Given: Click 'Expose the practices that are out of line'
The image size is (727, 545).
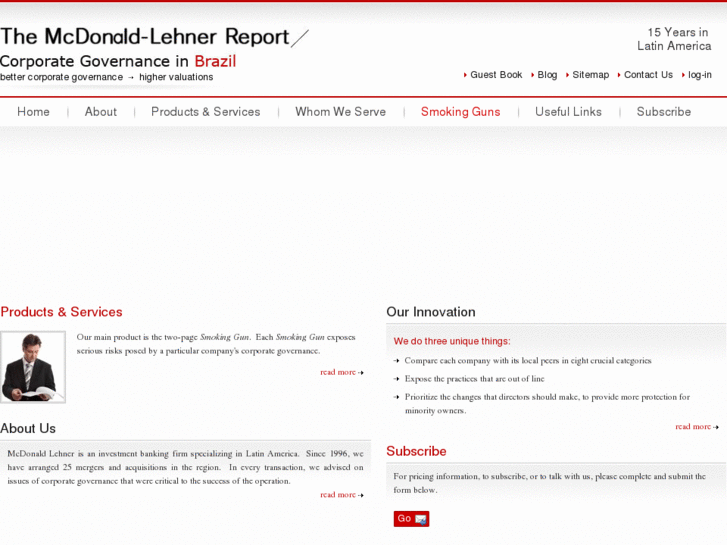Looking at the screenshot, I should pos(474,378).
